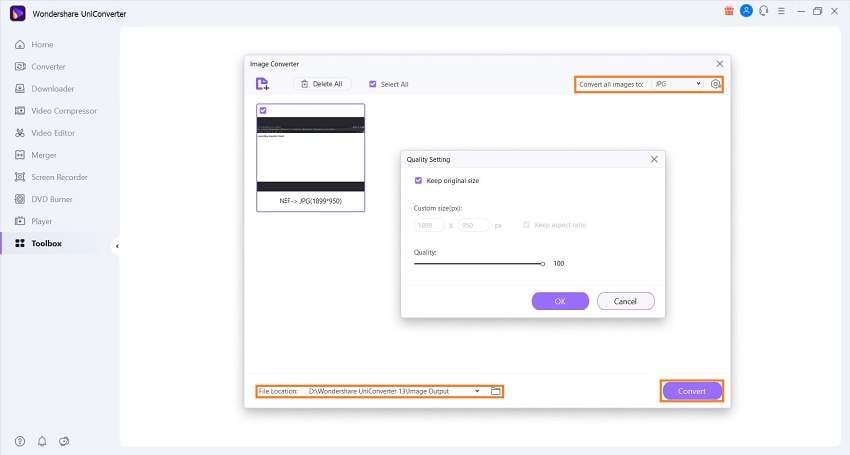This screenshot has height=455, width=850.
Task: Select the Toolbox section
Action: click(x=38, y=243)
